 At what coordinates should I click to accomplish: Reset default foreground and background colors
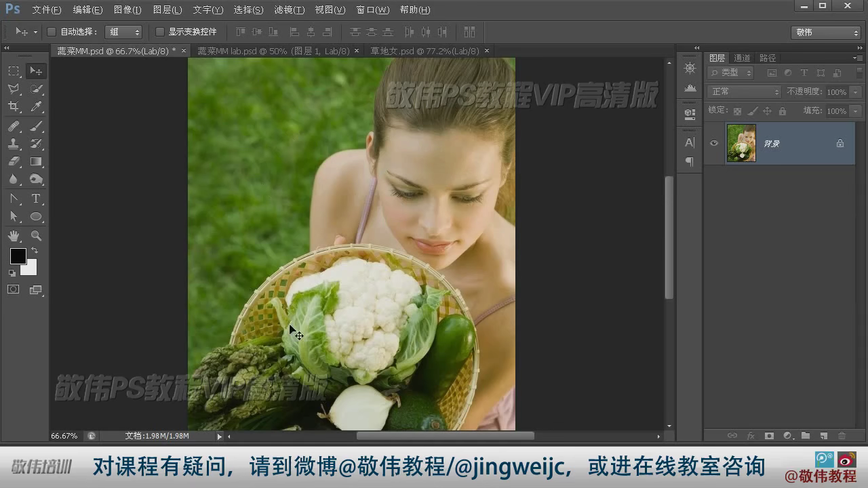12,272
